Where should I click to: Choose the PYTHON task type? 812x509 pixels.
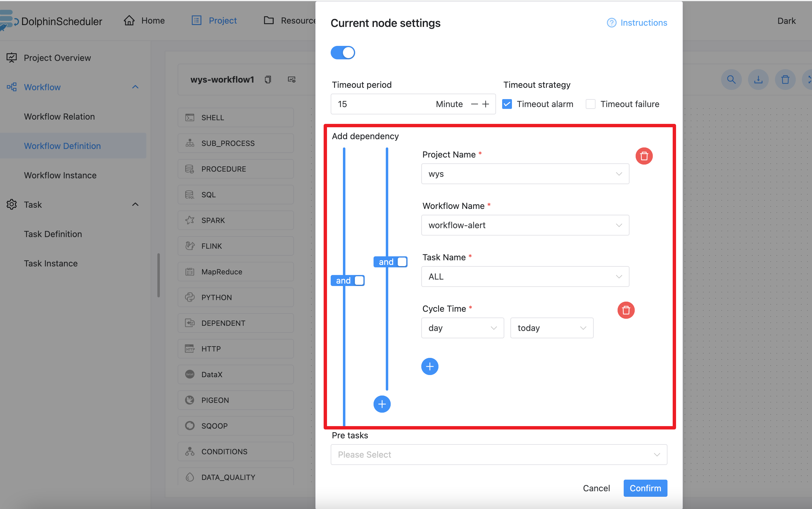tap(235, 297)
